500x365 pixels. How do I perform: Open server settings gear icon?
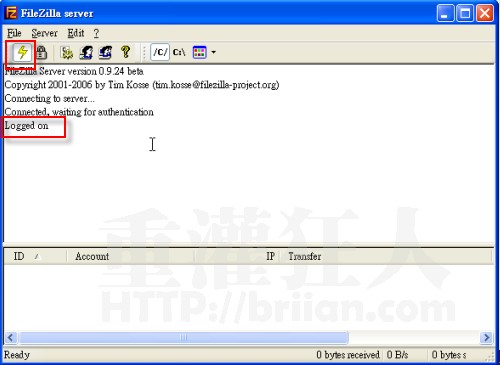(x=67, y=53)
